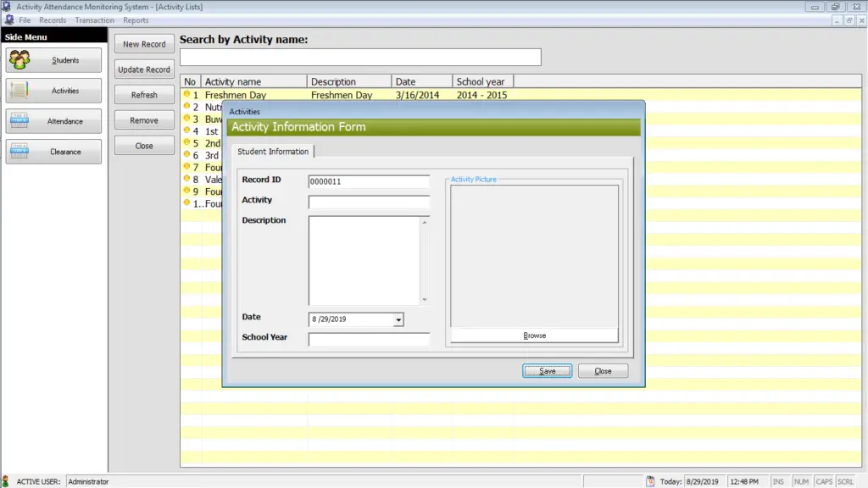Click the Update Record button
Viewport: 868px width, 488px height.
tap(143, 69)
